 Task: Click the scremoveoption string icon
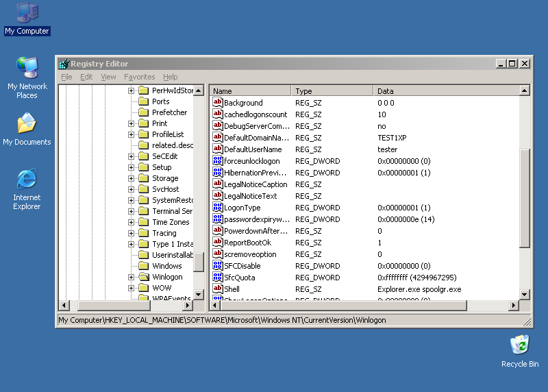(217, 254)
